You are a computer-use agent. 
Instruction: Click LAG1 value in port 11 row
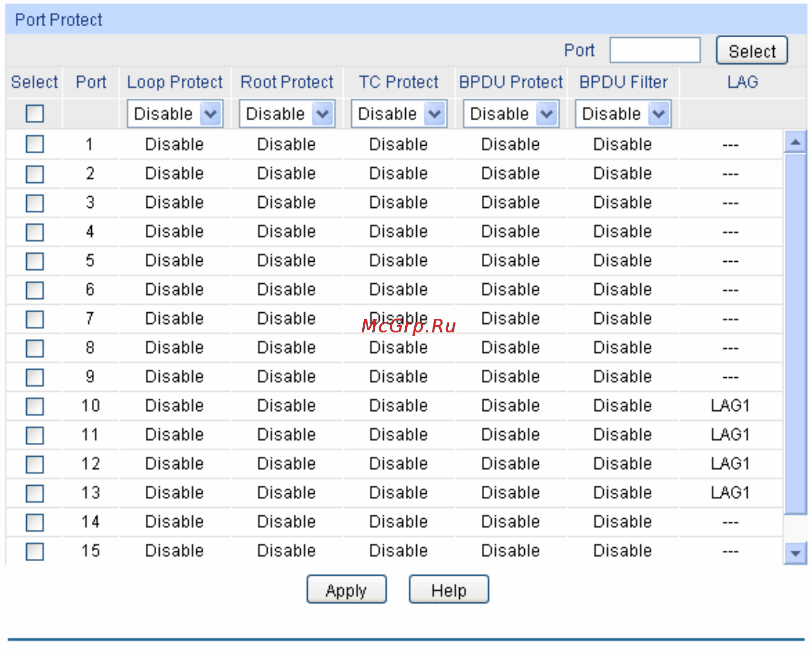pos(730,435)
